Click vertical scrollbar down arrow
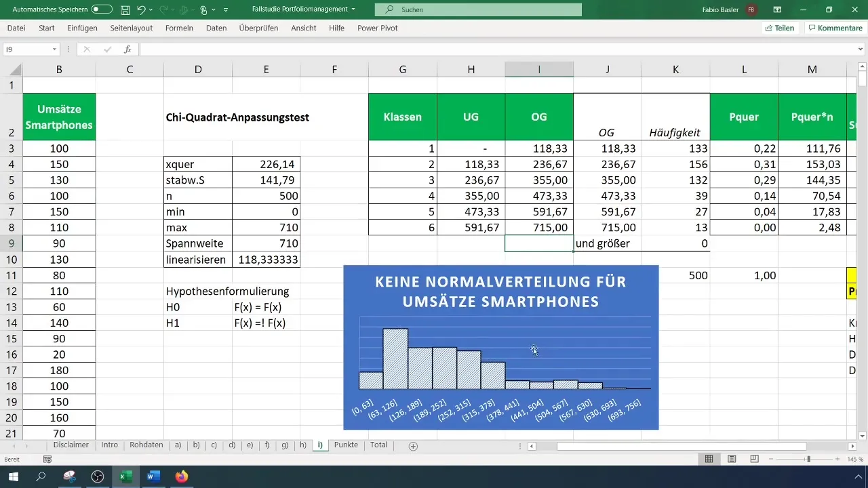The image size is (868, 488). (863, 435)
